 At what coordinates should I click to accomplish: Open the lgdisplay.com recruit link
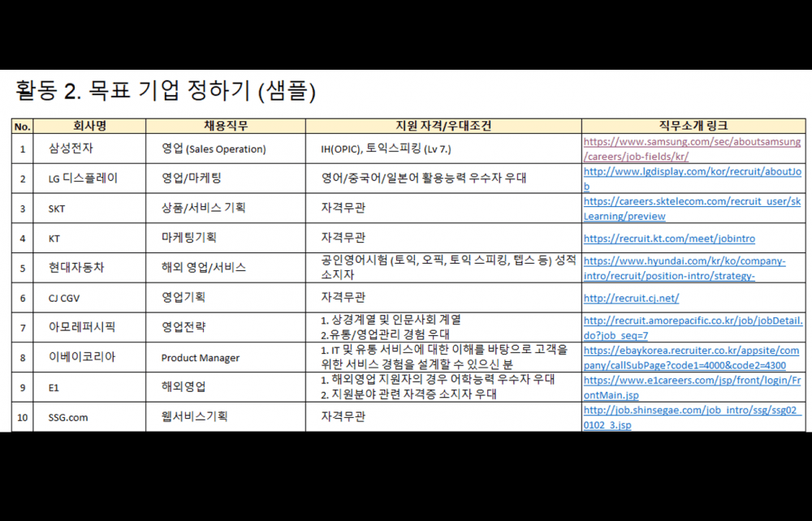tap(693, 179)
